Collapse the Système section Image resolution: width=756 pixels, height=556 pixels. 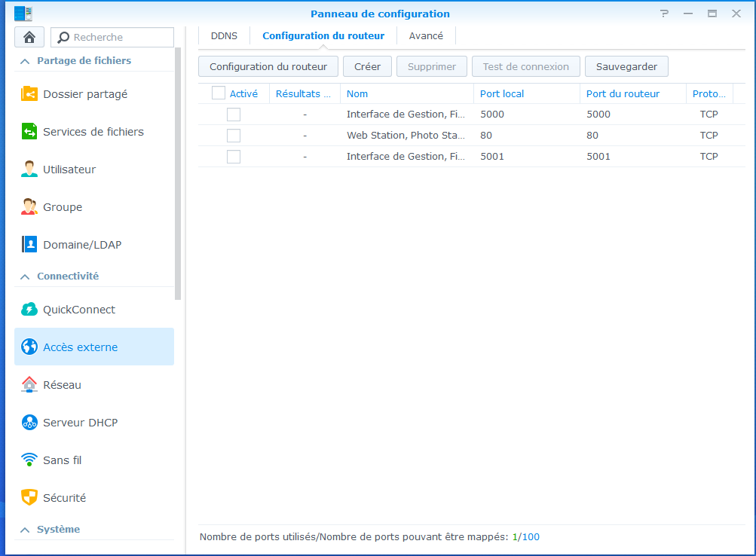click(25, 530)
